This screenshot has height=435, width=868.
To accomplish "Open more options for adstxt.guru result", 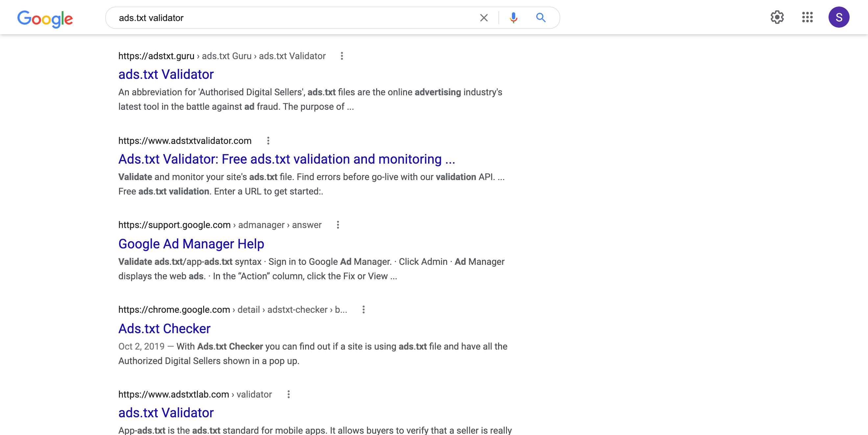I will [342, 56].
